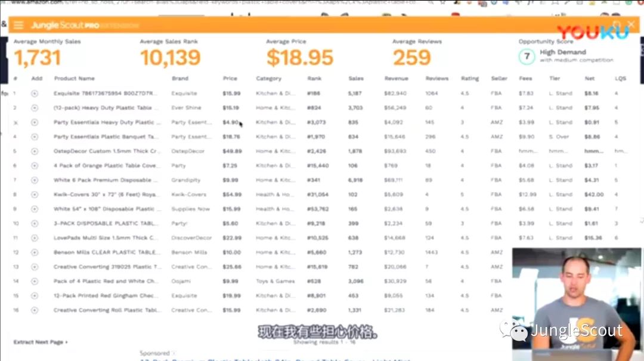Add the (12-pack) Heavy Duty Plastic Table product
This screenshot has height=361, width=644.
click(x=35, y=108)
